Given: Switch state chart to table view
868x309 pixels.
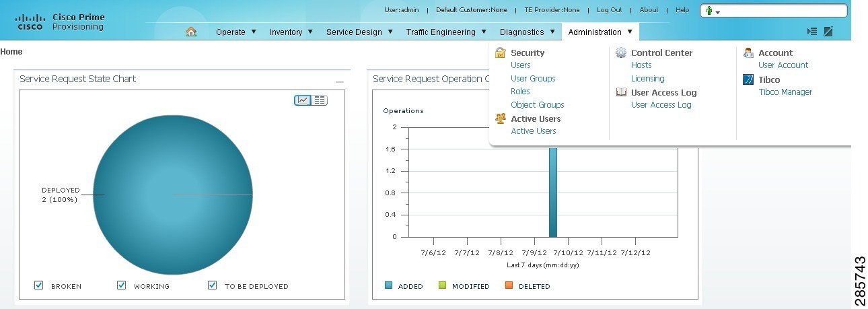Looking at the screenshot, I should coord(320,100).
